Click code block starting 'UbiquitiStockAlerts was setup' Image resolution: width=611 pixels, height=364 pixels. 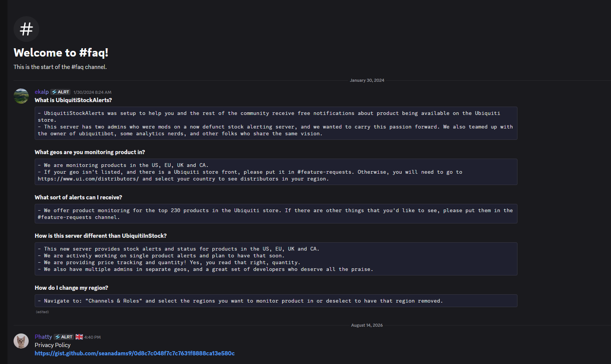(x=276, y=123)
